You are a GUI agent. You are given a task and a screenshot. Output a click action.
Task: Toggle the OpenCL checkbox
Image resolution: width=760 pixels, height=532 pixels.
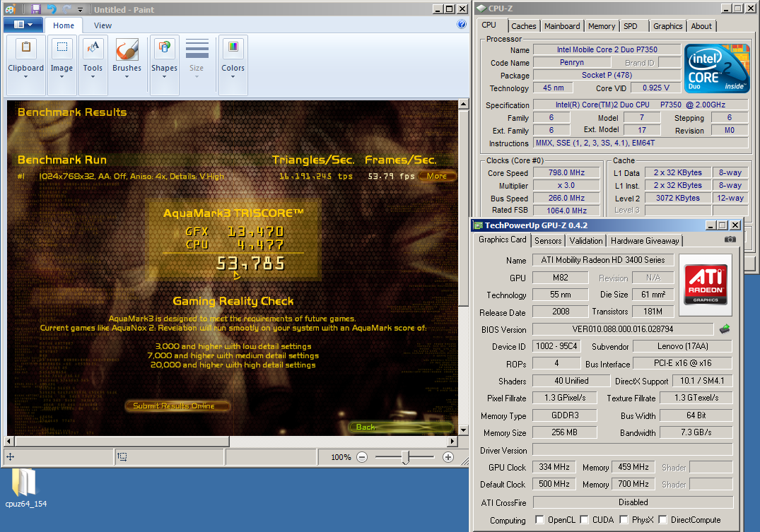[x=539, y=519]
